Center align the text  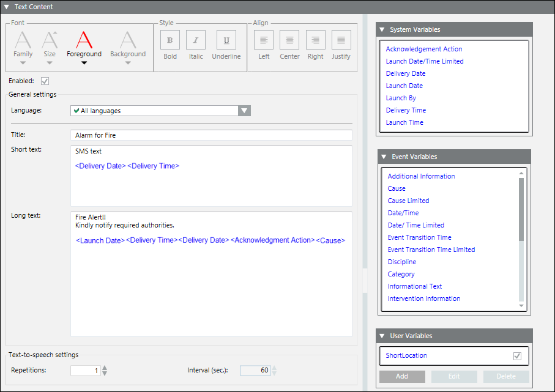289,40
